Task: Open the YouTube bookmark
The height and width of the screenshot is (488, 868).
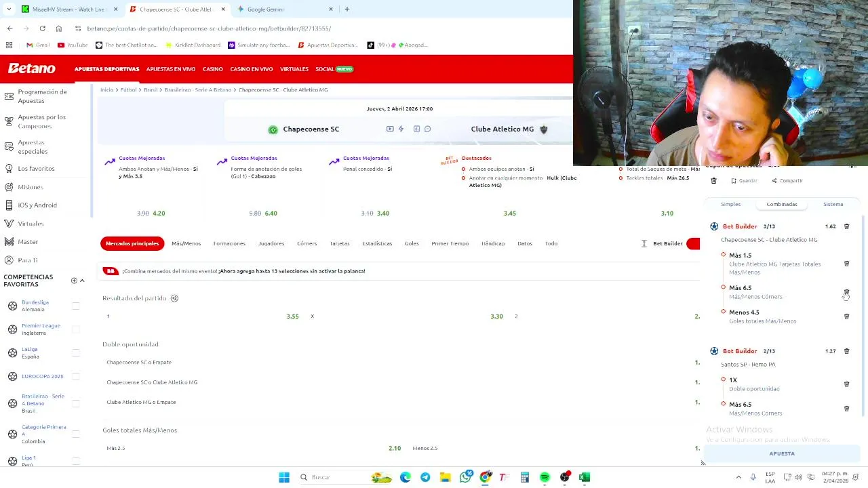Action: [x=73, y=45]
